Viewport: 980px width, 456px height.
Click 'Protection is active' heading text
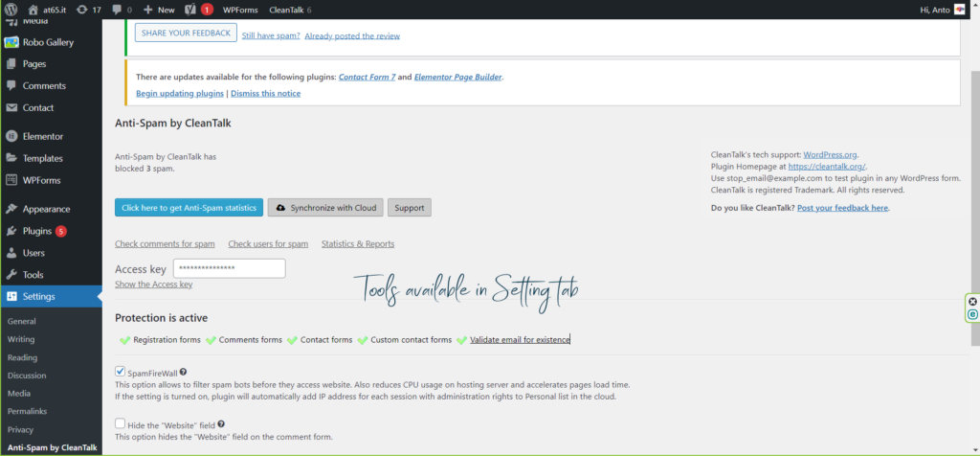pyautogui.click(x=161, y=318)
